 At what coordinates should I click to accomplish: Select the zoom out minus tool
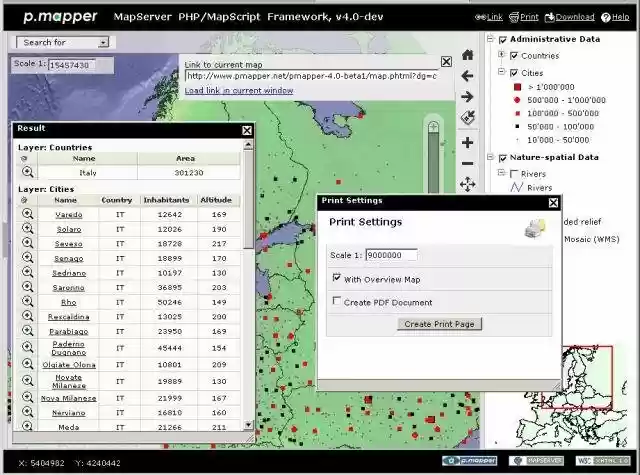pyautogui.click(x=468, y=164)
